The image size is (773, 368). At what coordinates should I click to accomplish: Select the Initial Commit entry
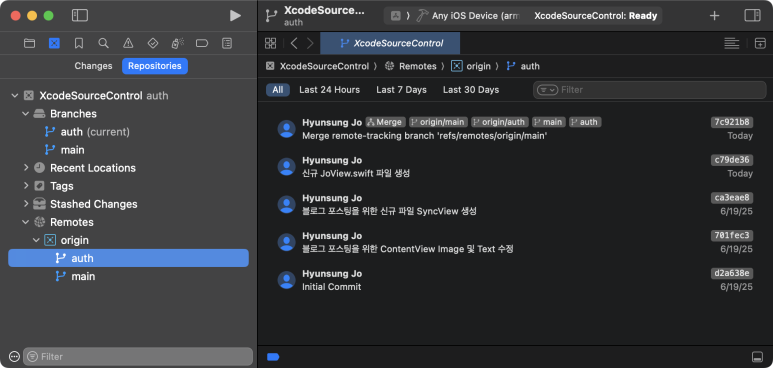click(x=515, y=280)
